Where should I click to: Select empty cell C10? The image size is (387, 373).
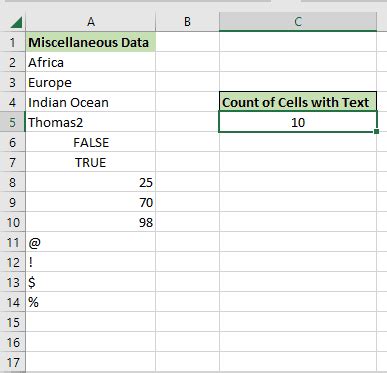point(298,222)
